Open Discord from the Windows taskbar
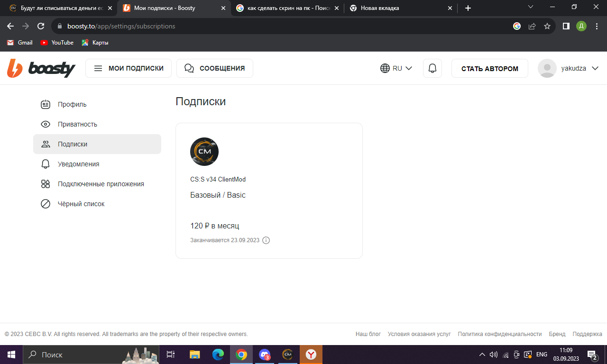The height and width of the screenshot is (364, 607). coord(265,355)
